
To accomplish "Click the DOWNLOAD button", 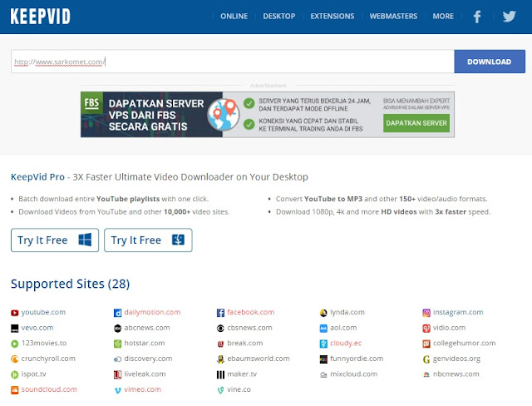I will pyautogui.click(x=490, y=62).
